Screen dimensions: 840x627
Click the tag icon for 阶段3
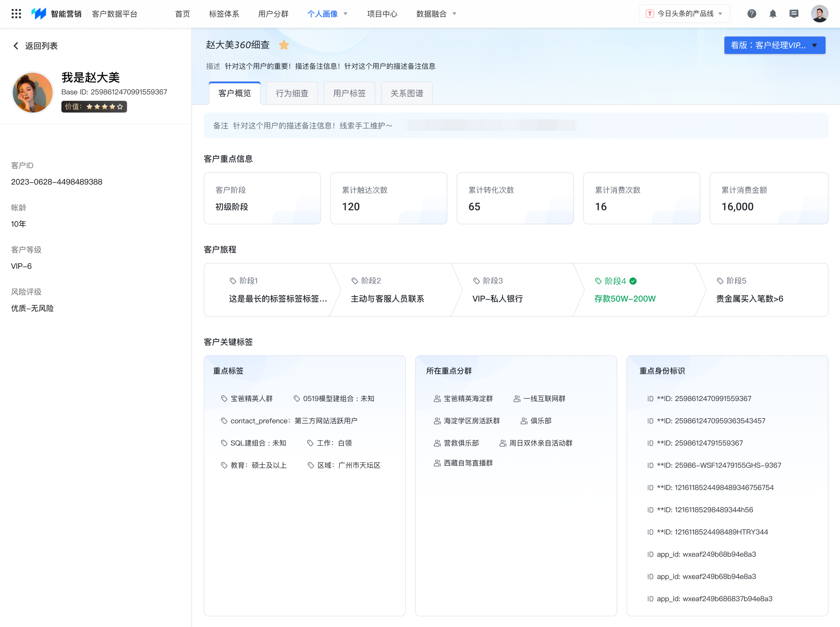point(477,281)
